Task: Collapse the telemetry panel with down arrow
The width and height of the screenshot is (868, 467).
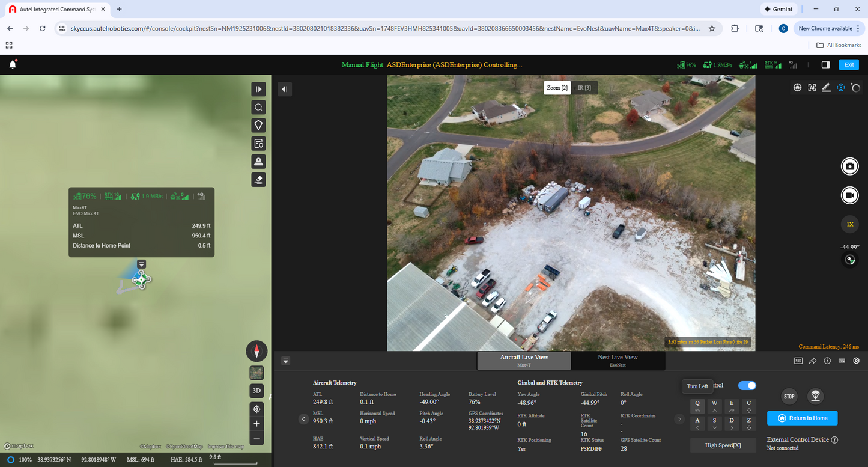Action: [286, 361]
